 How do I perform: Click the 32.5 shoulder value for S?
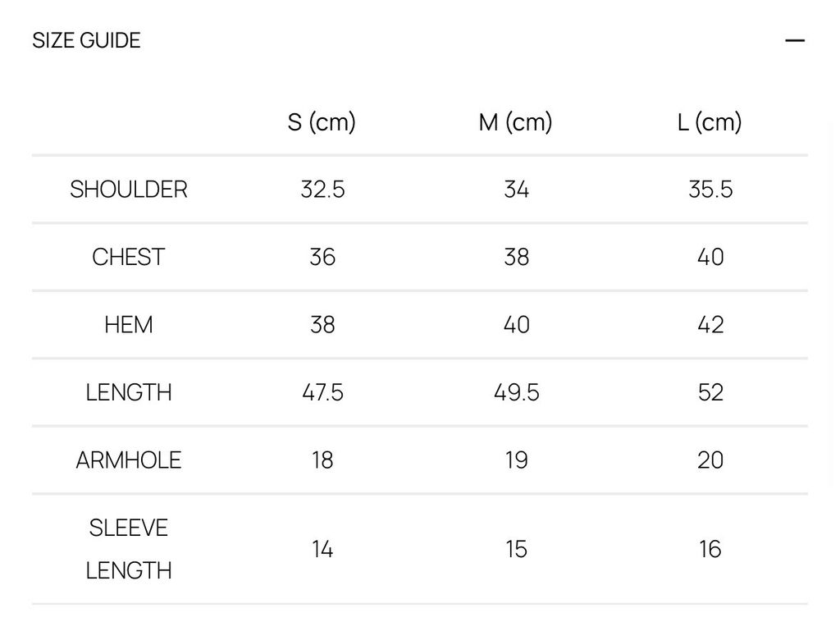[322, 190]
